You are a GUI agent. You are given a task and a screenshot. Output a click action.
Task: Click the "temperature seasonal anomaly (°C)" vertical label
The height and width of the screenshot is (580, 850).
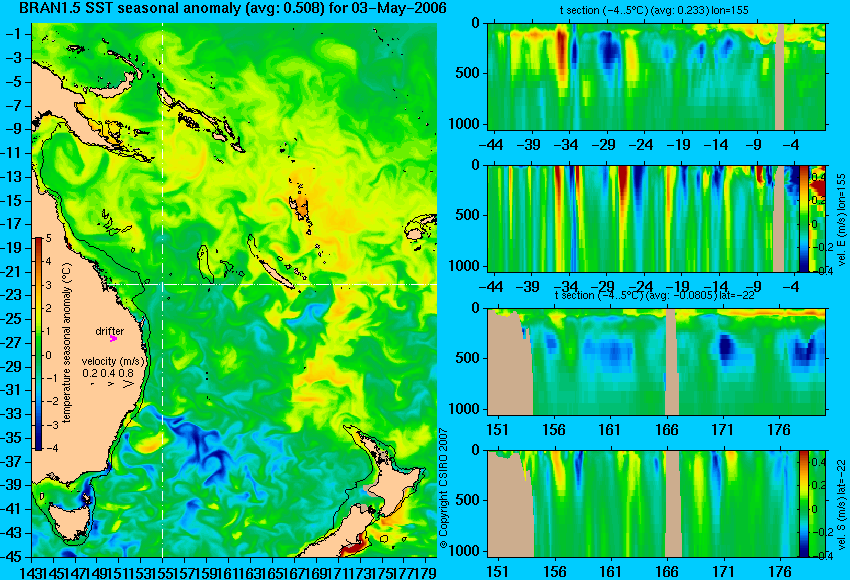(x=67, y=343)
